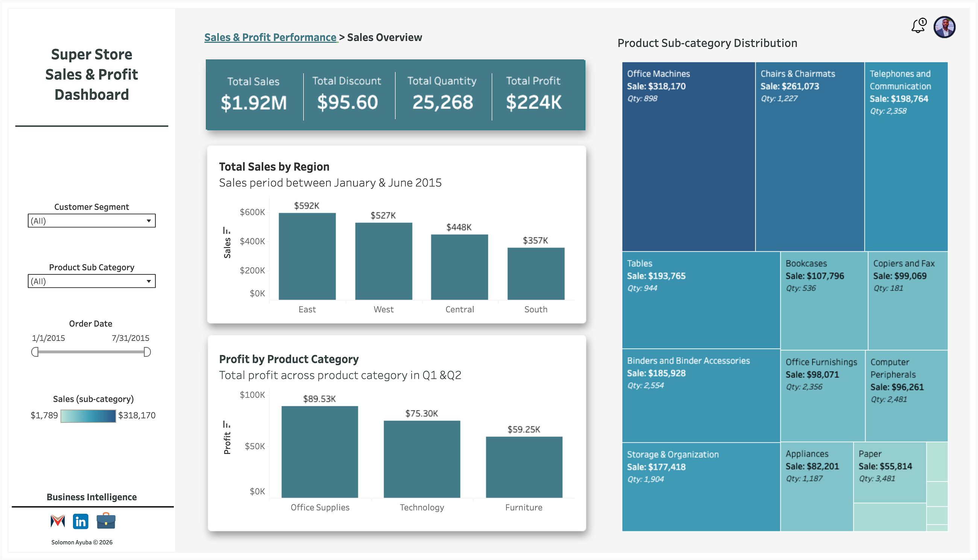Viewport: 978px width, 560px height.
Task: Click the Sales Overview breadcrumb text
Action: 384,37
